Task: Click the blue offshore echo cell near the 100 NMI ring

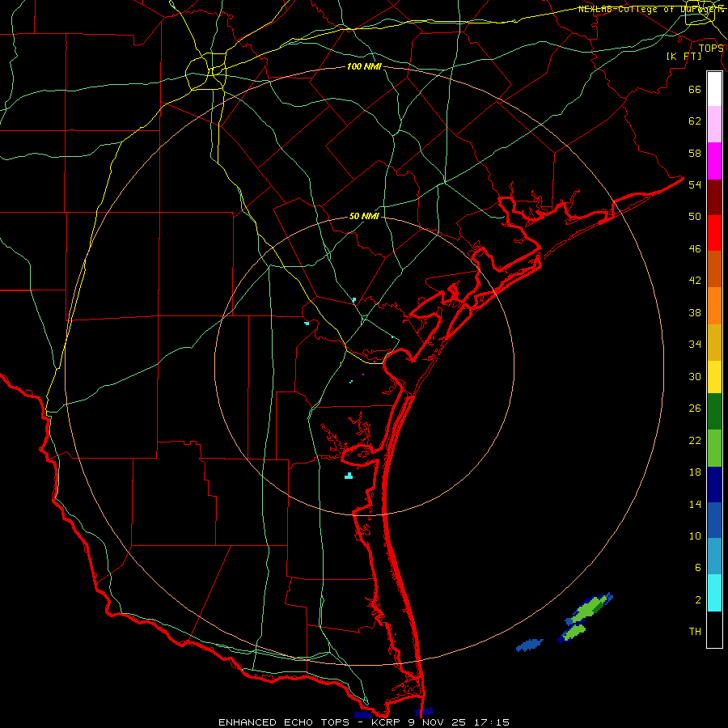Action: (530, 645)
